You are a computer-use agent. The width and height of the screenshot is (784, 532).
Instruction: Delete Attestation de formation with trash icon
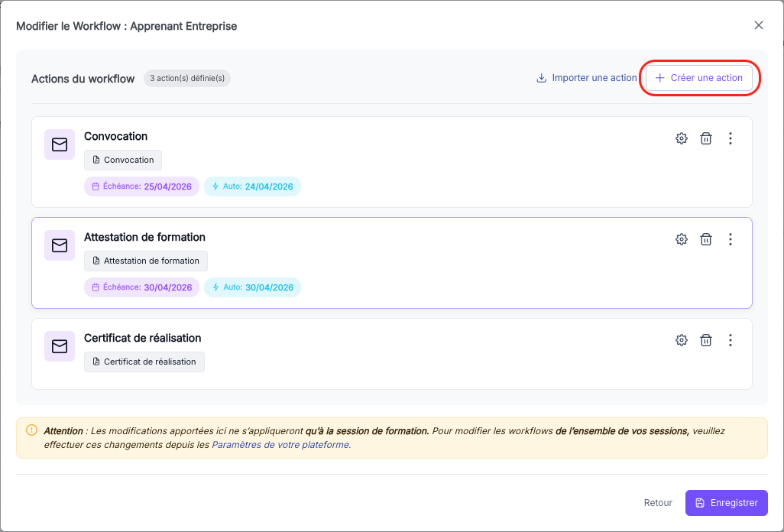pyautogui.click(x=705, y=239)
